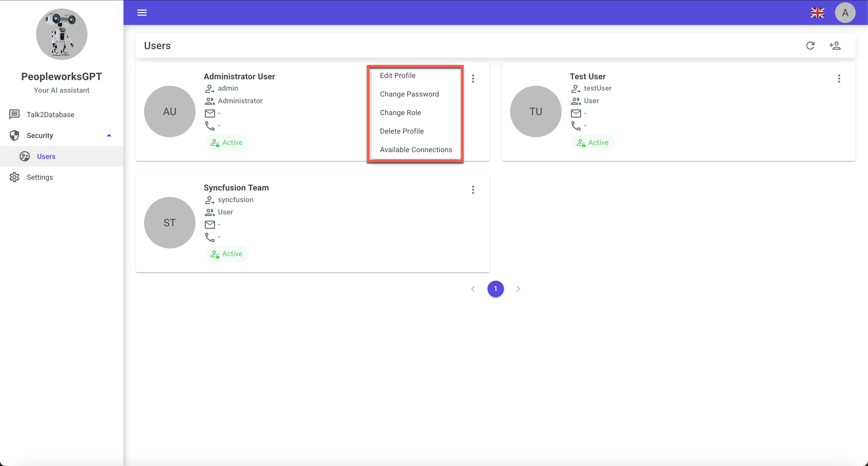The image size is (868, 466).
Task: Open Administrator User three-dot options menu
Action: pos(473,79)
